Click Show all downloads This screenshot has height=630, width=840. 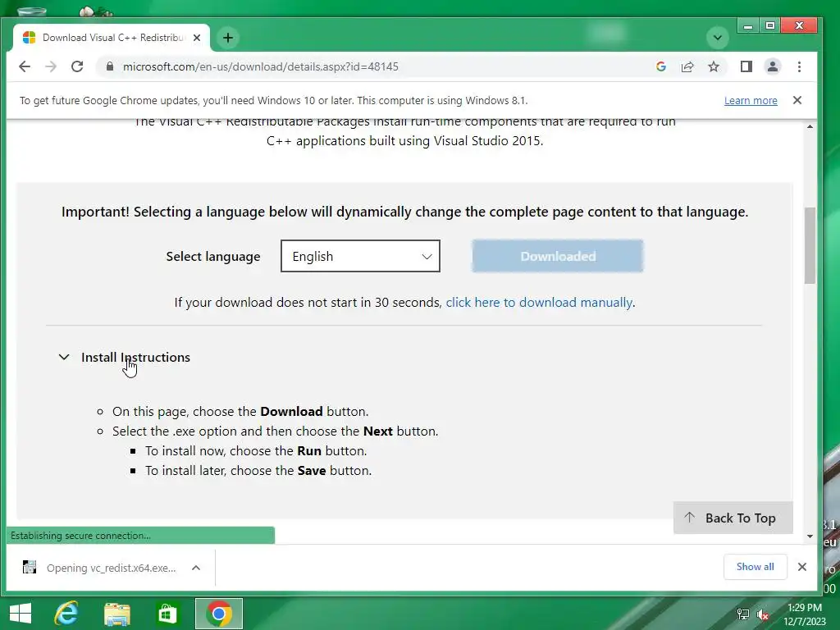pyautogui.click(x=755, y=567)
